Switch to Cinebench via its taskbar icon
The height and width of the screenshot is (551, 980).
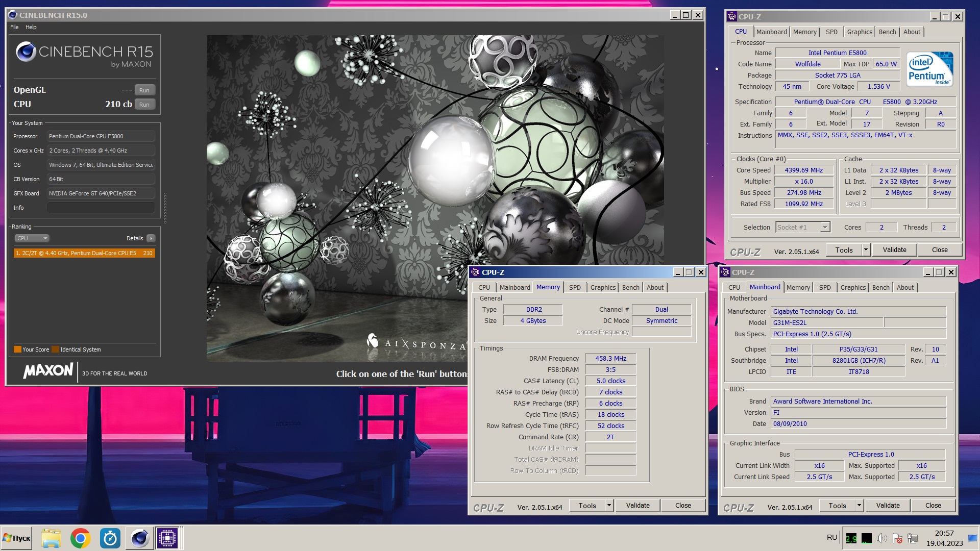pos(140,538)
